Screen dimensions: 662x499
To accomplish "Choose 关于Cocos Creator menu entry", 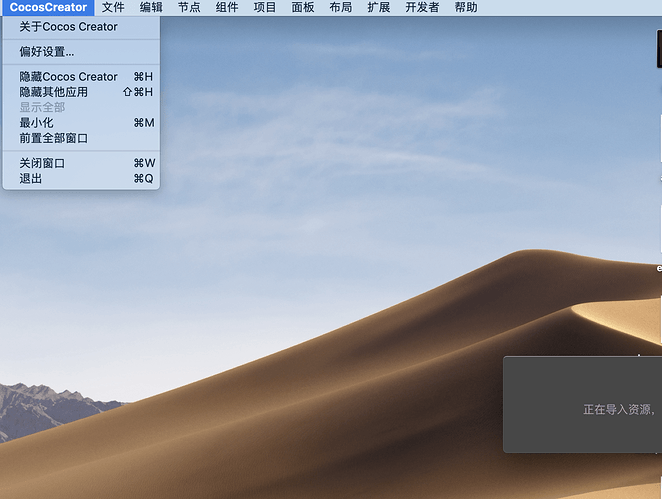I will pyautogui.click(x=81, y=27).
